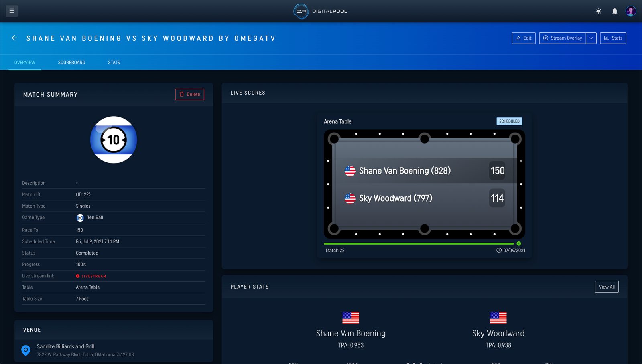
Task: Open the Stats button in header
Action: click(x=613, y=38)
